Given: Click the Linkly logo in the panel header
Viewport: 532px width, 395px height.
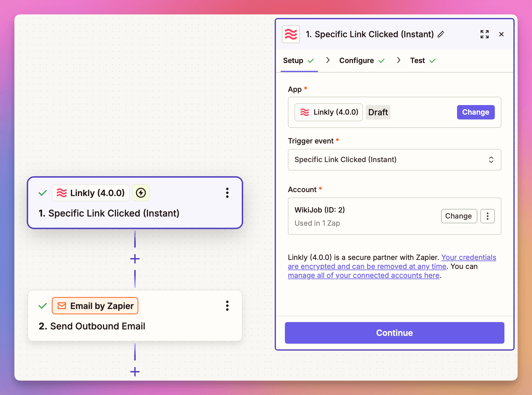Looking at the screenshot, I should pos(290,34).
